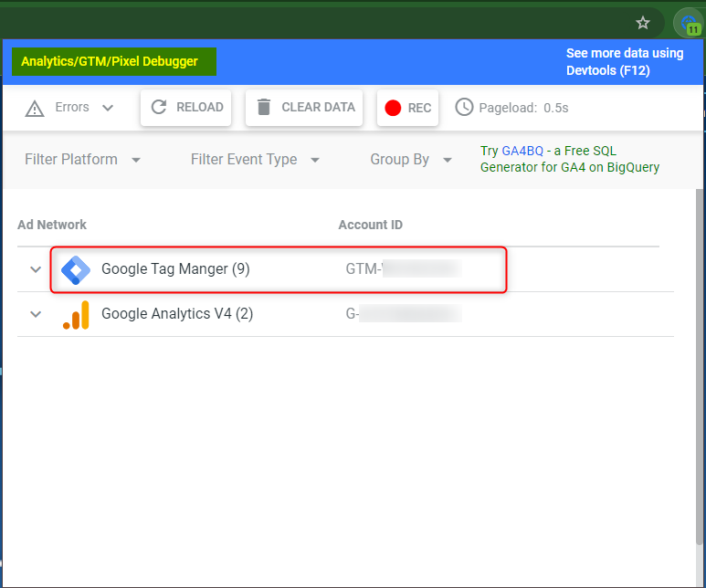Open the Filter Event Type dropdown
This screenshot has width=706, height=588.
coord(256,160)
